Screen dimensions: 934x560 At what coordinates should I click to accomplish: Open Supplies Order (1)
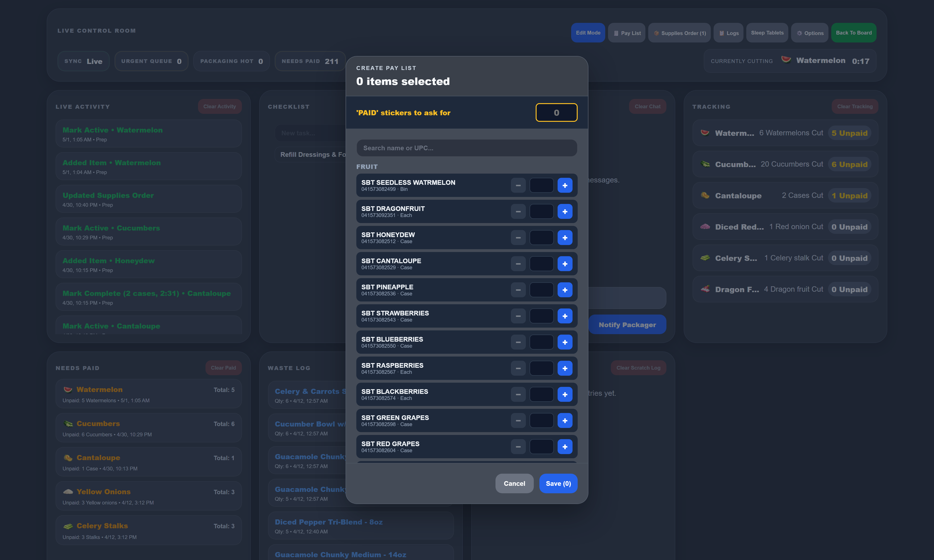click(x=679, y=33)
